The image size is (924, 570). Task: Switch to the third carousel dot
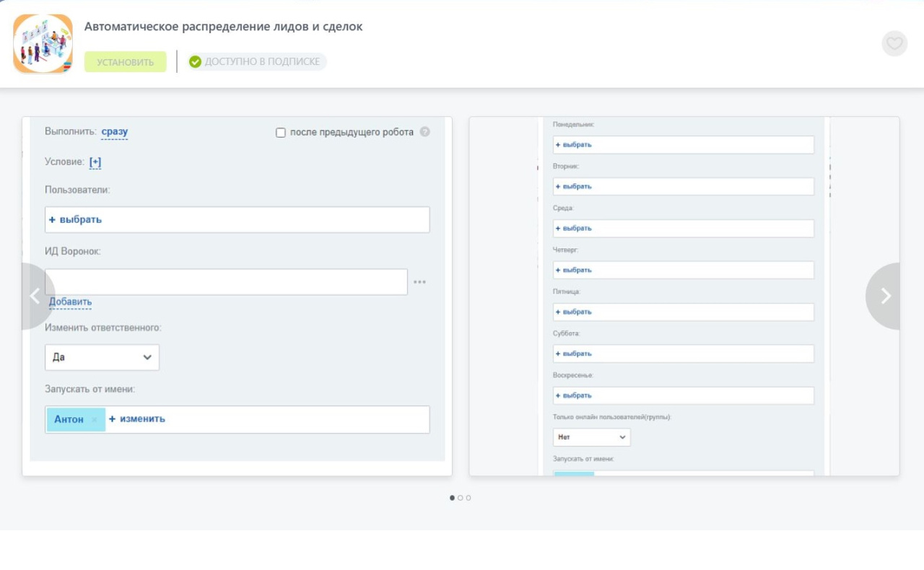(x=468, y=498)
